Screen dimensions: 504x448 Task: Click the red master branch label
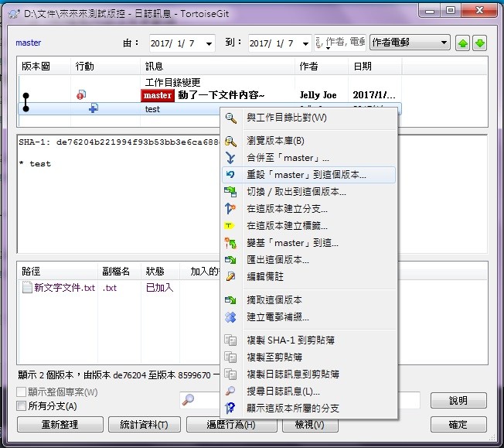[158, 95]
